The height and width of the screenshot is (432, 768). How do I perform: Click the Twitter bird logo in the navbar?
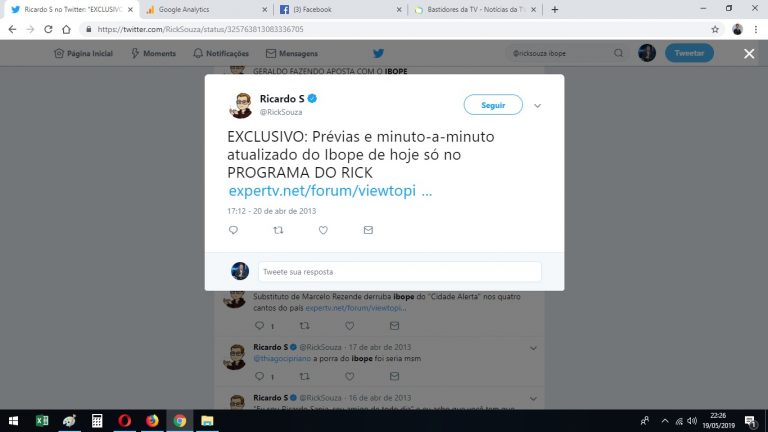[x=378, y=53]
